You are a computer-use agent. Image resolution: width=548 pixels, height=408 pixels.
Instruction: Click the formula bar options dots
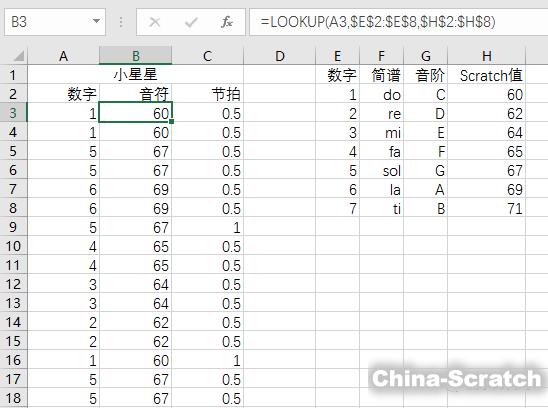point(121,22)
